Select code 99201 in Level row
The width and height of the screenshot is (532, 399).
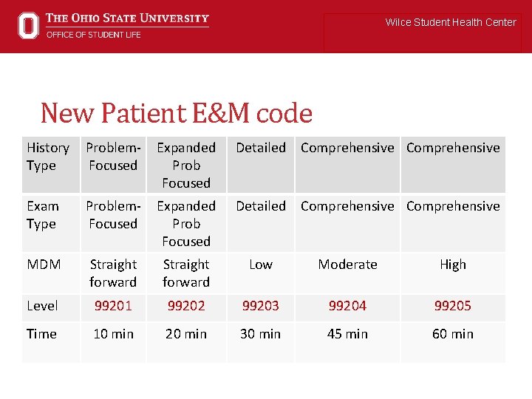coord(113,305)
